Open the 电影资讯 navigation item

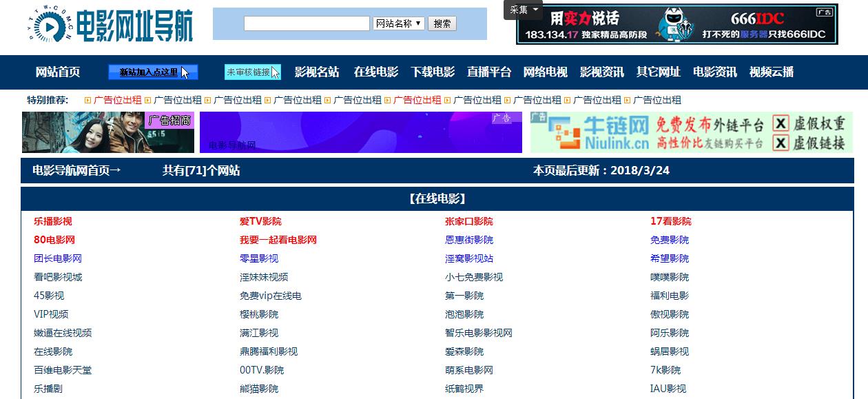(x=715, y=72)
